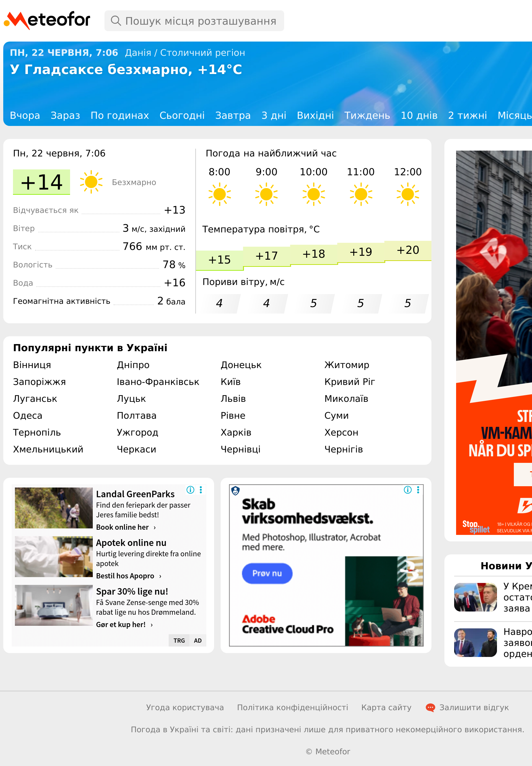The image size is (532, 766).
Task: Click the Meteofor logo
Action: pyautogui.click(x=47, y=20)
